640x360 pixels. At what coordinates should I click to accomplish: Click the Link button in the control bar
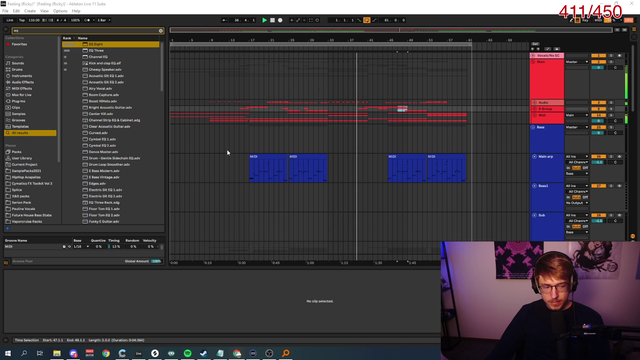[10, 20]
